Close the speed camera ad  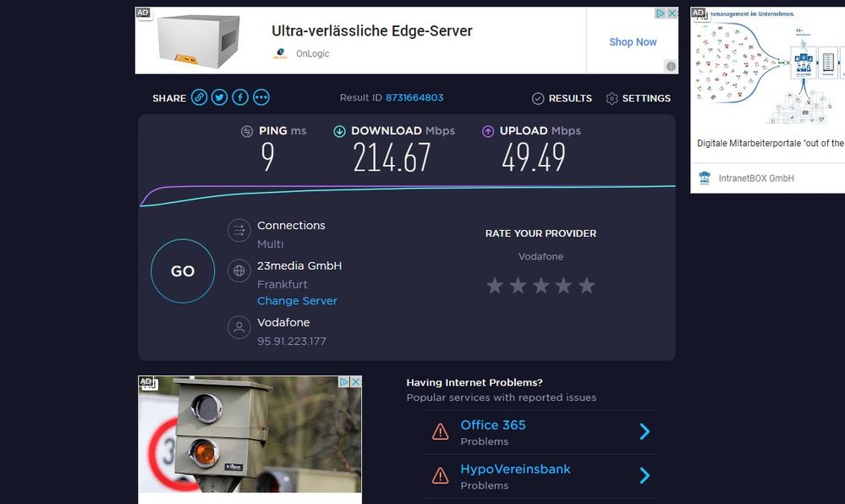tap(355, 381)
